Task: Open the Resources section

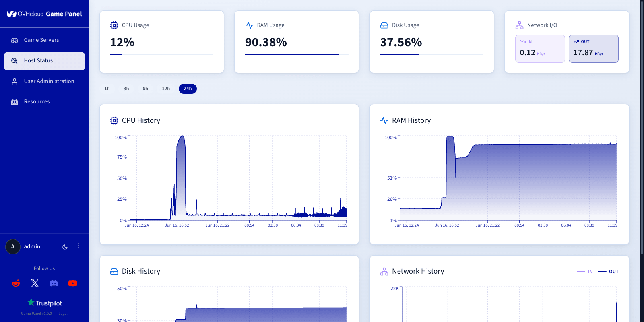Action: (44, 102)
